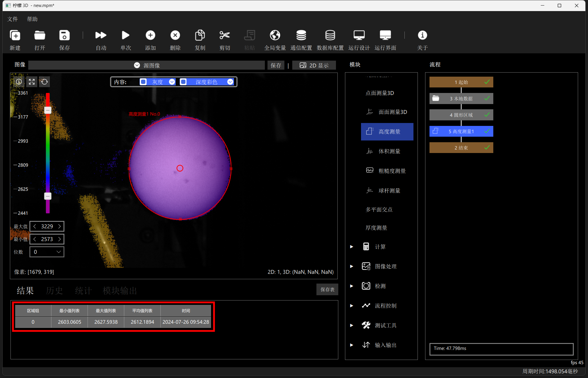The height and width of the screenshot is (378, 588).
Task: Expand the 图像处理 module group
Action: (x=352, y=266)
